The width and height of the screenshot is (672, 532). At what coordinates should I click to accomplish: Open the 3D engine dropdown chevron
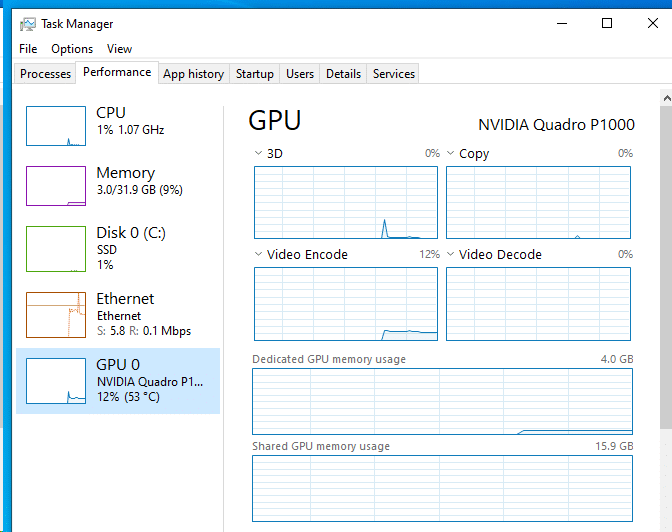(x=258, y=153)
